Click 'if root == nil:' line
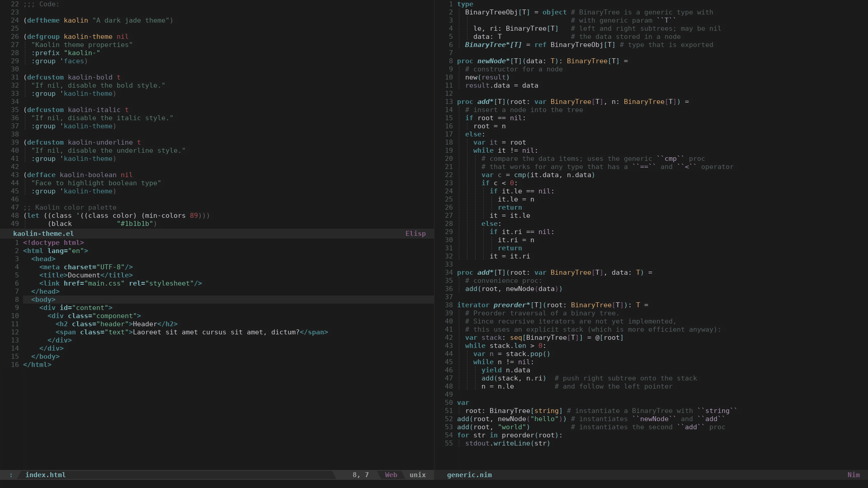The width and height of the screenshot is (868, 488). pyautogui.click(x=495, y=118)
